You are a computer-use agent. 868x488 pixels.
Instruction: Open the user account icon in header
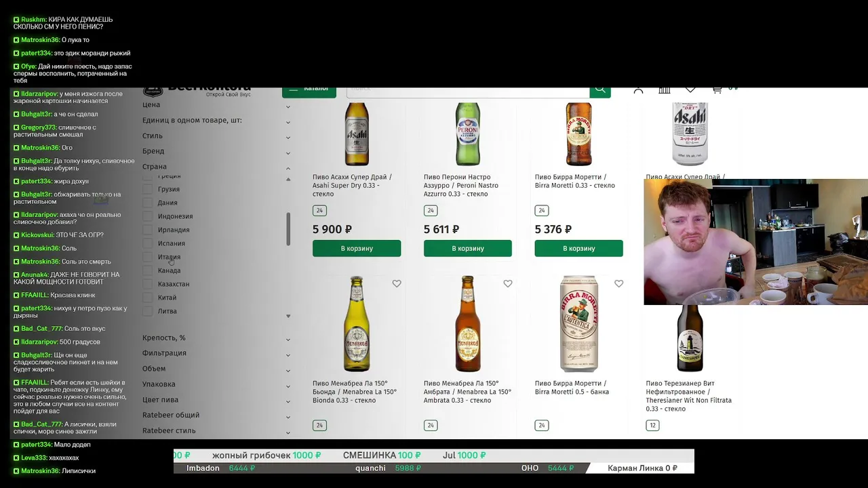tap(638, 90)
